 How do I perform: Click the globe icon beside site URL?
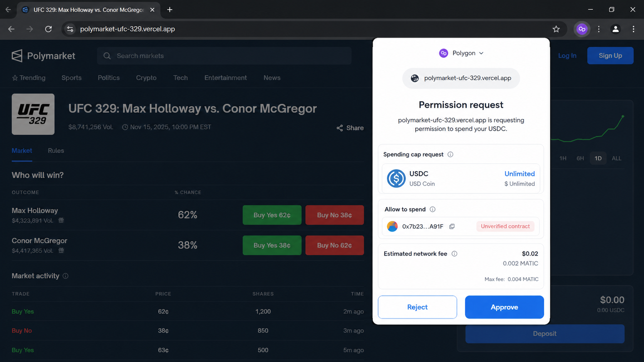click(x=414, y=78)
